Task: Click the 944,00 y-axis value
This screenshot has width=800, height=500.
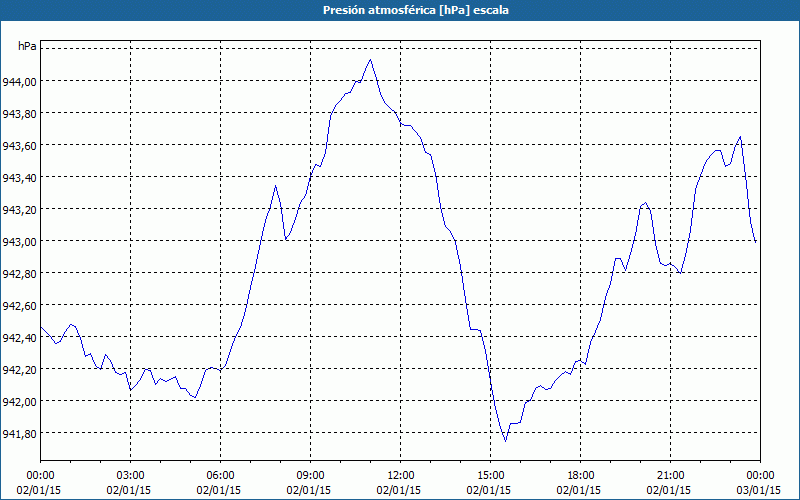Action: 18,81
